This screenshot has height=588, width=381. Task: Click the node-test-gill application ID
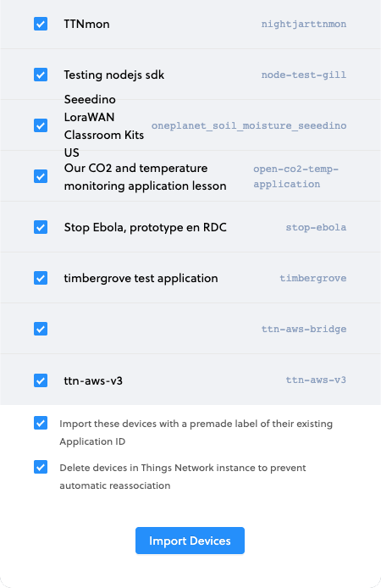pos(304,75)
